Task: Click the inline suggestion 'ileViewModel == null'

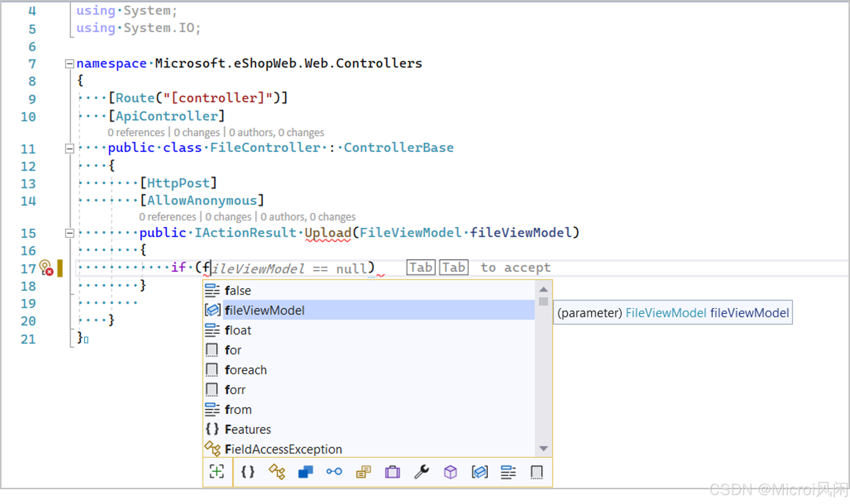Action: coord(290,269)
